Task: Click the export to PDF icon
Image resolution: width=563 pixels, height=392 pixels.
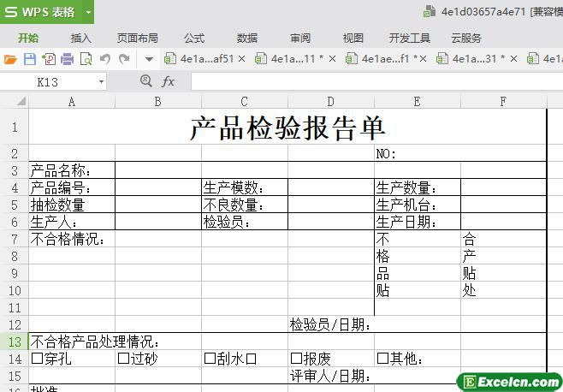Action: pyautogui.click(x=49, y=59)
